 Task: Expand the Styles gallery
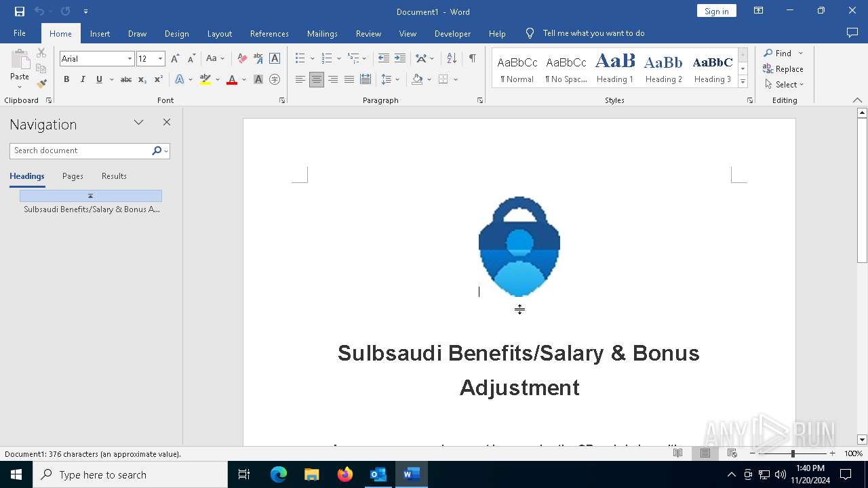(x=743, y=82)
